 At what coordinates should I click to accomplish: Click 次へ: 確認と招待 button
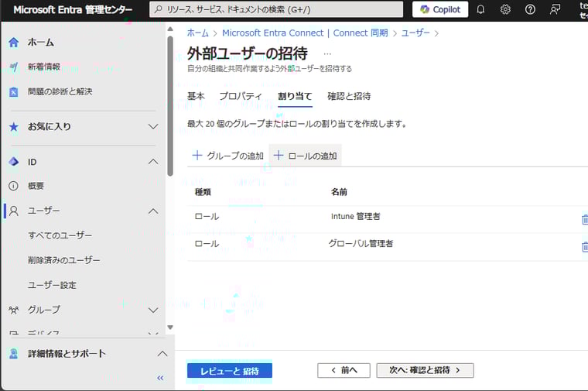(426, 370)
